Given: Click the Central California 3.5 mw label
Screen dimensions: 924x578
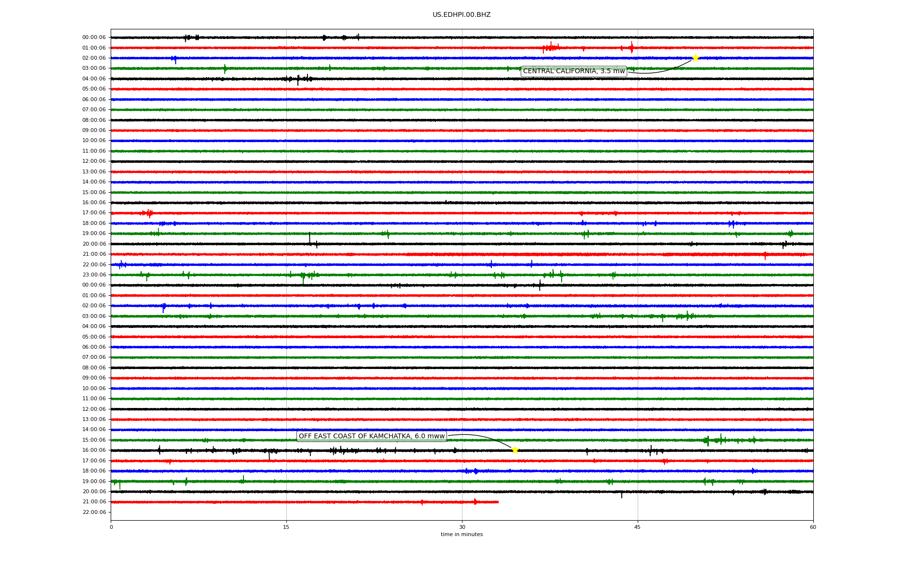Looking at the screenshot, I should [574, 71].
